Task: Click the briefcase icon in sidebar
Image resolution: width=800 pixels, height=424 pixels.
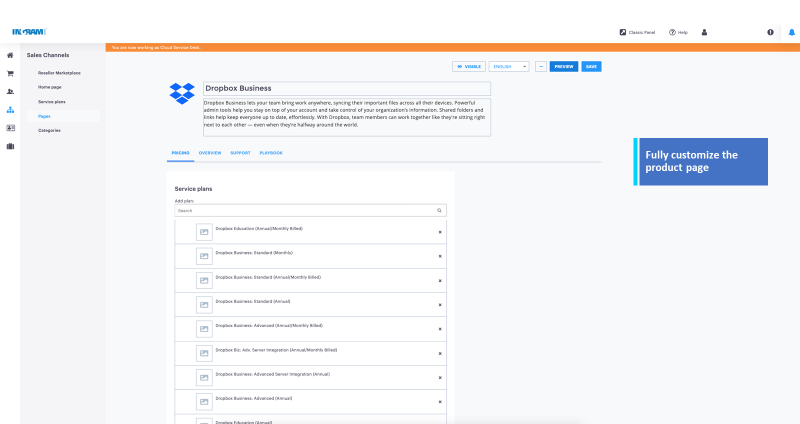Action: point(10,146)
